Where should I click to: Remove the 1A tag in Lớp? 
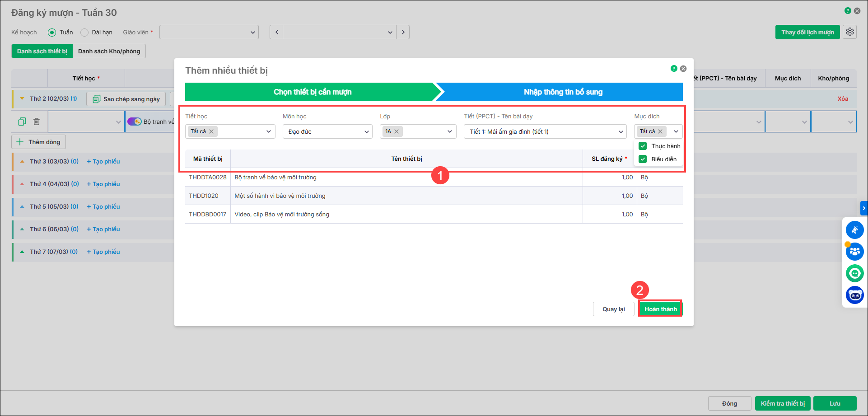(x=397, y=131)
